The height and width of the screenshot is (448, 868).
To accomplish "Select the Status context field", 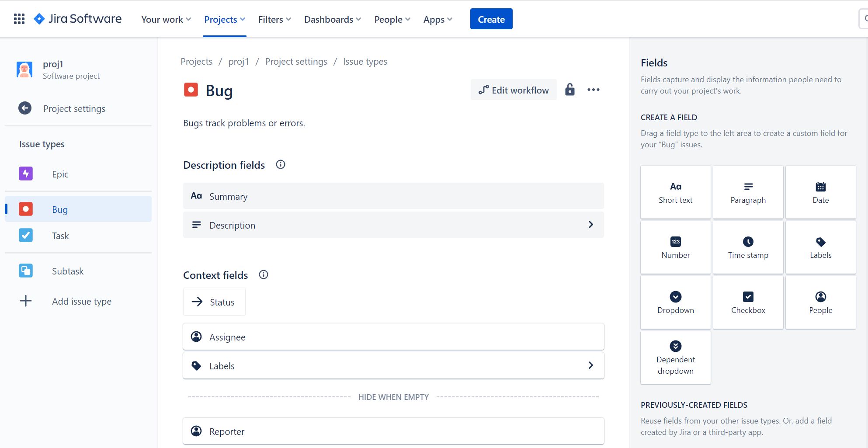I will pos(214,302).
